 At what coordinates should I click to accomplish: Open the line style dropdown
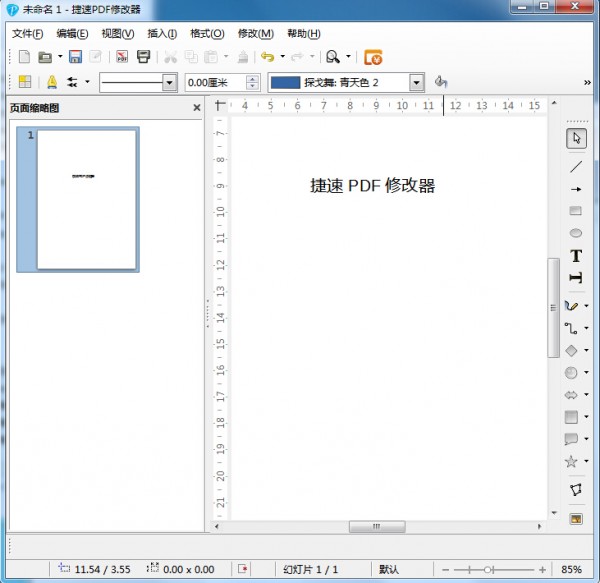169,83
